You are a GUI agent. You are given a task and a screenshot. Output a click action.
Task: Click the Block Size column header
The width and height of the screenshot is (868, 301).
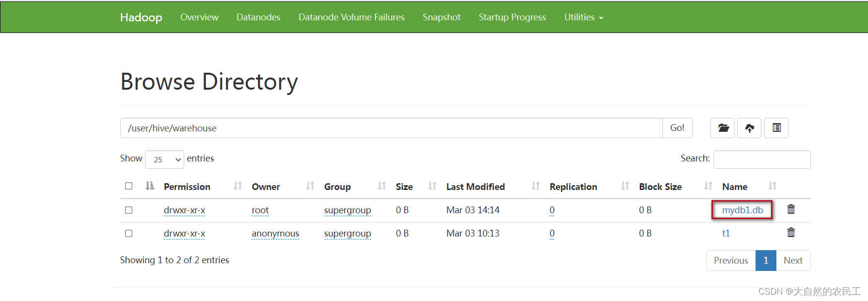pos(660,187)
